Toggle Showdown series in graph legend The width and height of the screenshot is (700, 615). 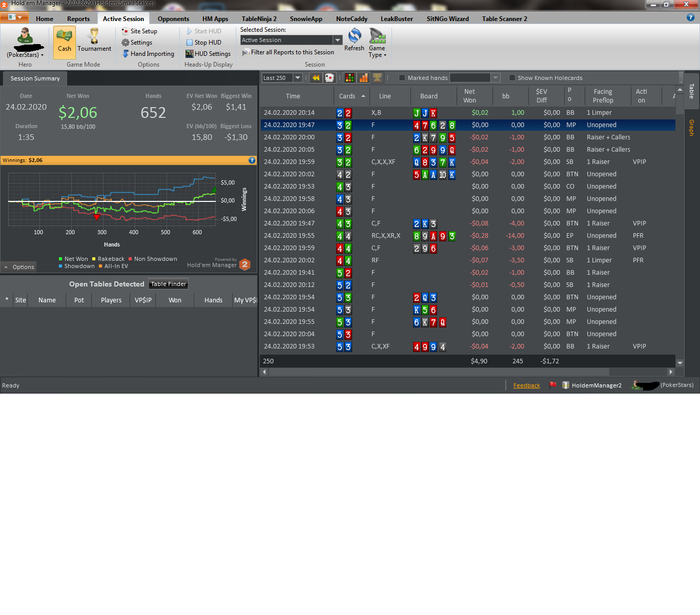click(76, 266)
